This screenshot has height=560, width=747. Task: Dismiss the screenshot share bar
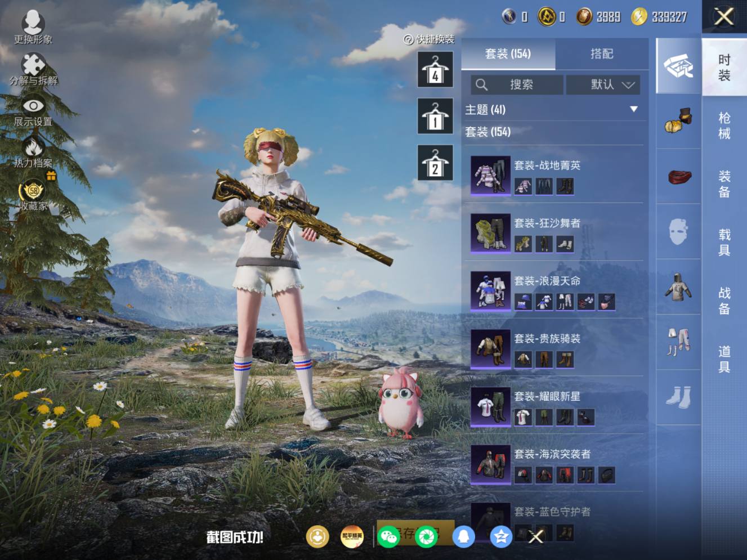pyautogui.click(x=536, y=537)
